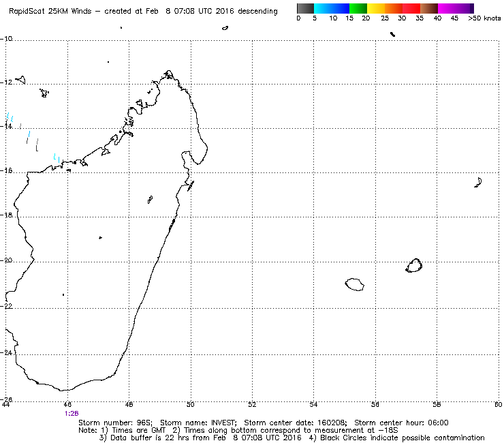Viewport: 504px width, 443px height.
Task: Click the cyan wind barbs near 14S
Action: (10, 117)
